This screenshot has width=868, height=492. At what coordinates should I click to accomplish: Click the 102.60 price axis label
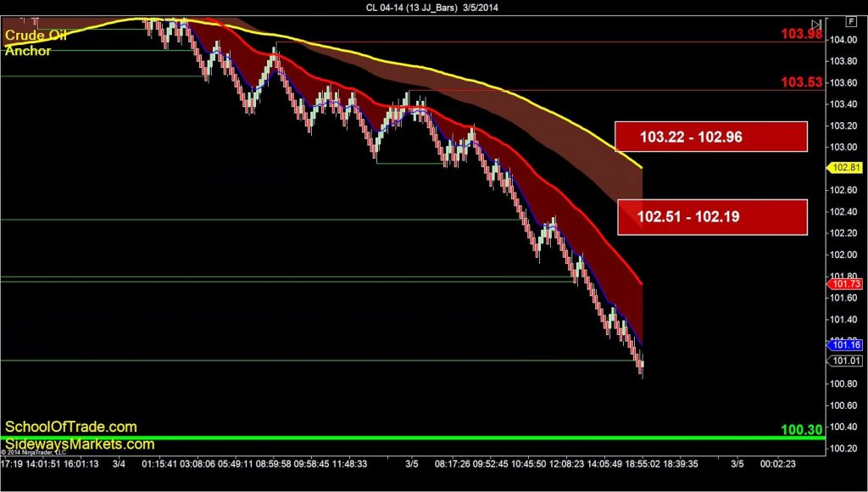pyautogui.click(x=842, y=190)
